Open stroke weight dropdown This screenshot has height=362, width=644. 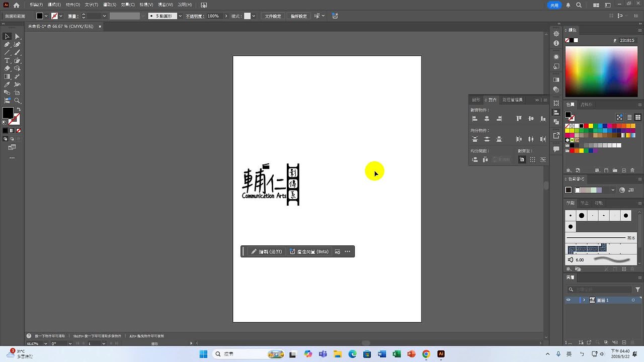(x=104, y=16)
